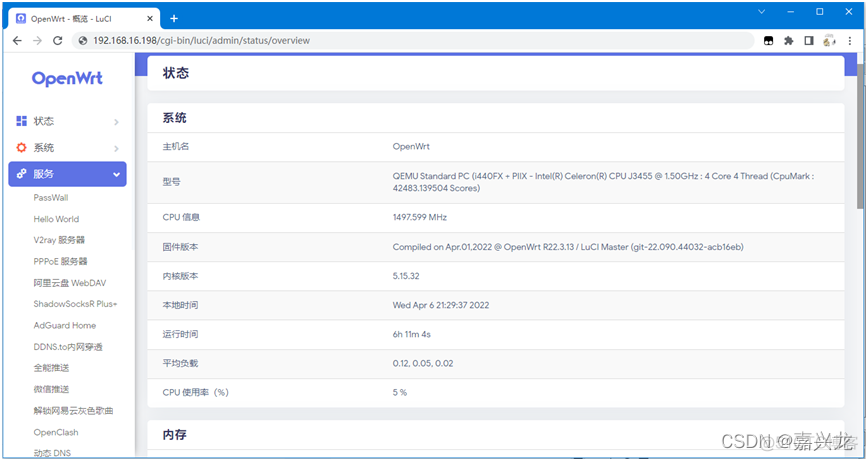Click the 平均负载 value 0.12, 0.05, 0.02

click(422, 364)
